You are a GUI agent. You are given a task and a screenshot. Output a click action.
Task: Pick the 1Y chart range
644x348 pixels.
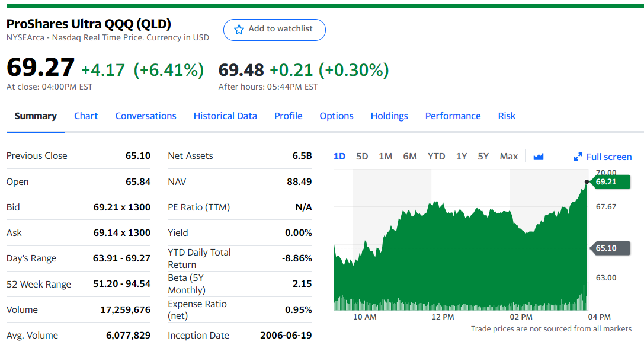click(x=462, y=157)
